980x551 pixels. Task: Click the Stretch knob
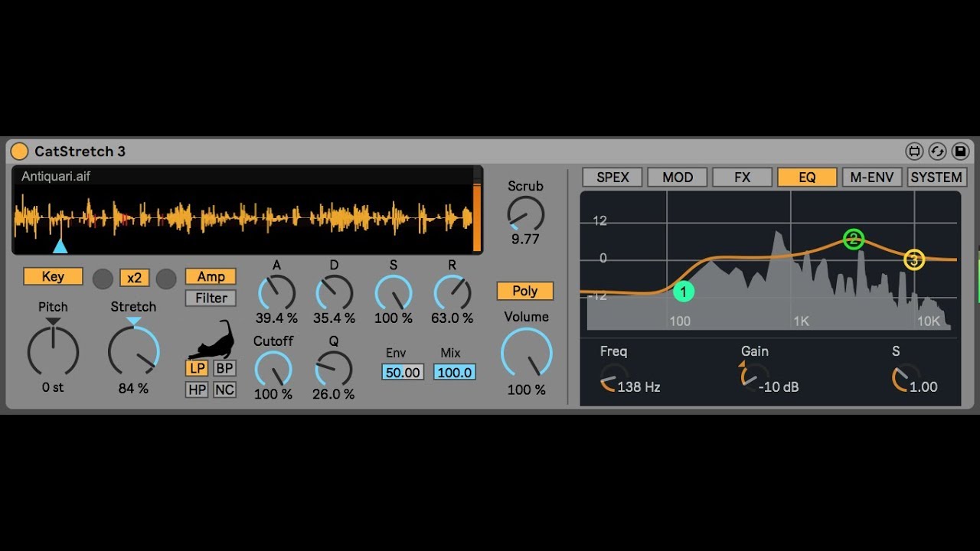133,351
